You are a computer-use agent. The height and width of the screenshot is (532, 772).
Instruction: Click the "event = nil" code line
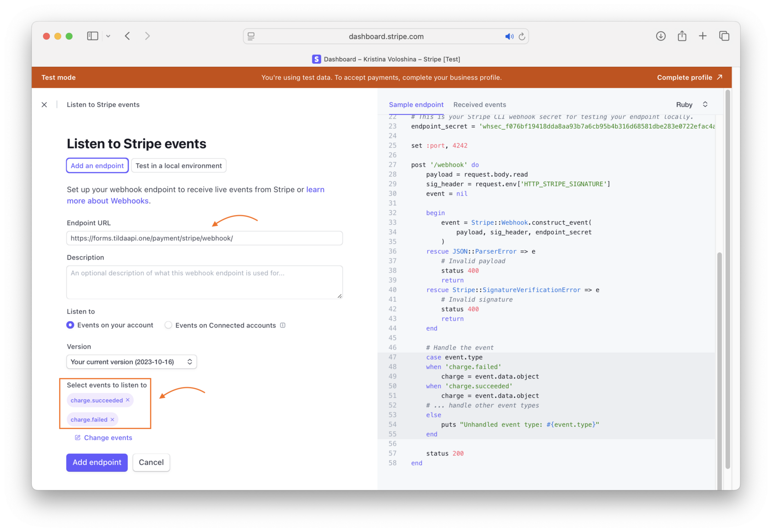click(447, 194)
